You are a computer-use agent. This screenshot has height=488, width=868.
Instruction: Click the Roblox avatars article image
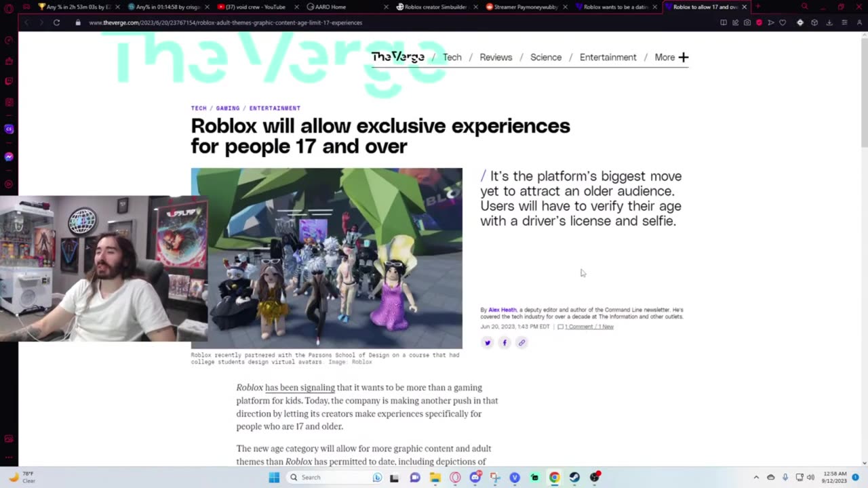tap(327, 258)
